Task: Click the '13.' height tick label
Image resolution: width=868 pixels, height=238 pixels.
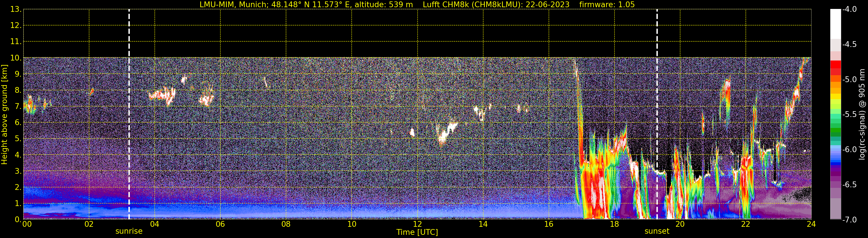Action: click(16, 9)
